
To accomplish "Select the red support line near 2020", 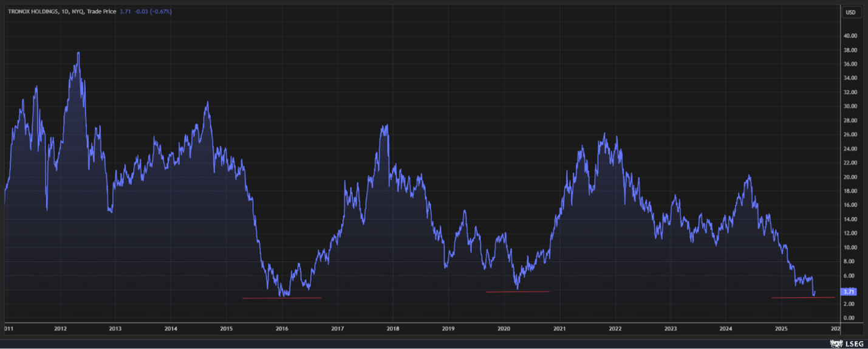I will pos(518,292).
